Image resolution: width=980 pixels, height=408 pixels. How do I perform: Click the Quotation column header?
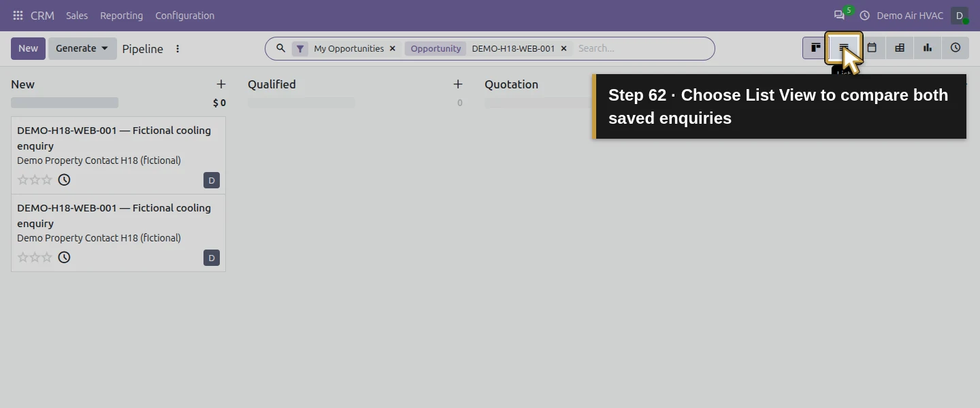(x=511, y=84)
